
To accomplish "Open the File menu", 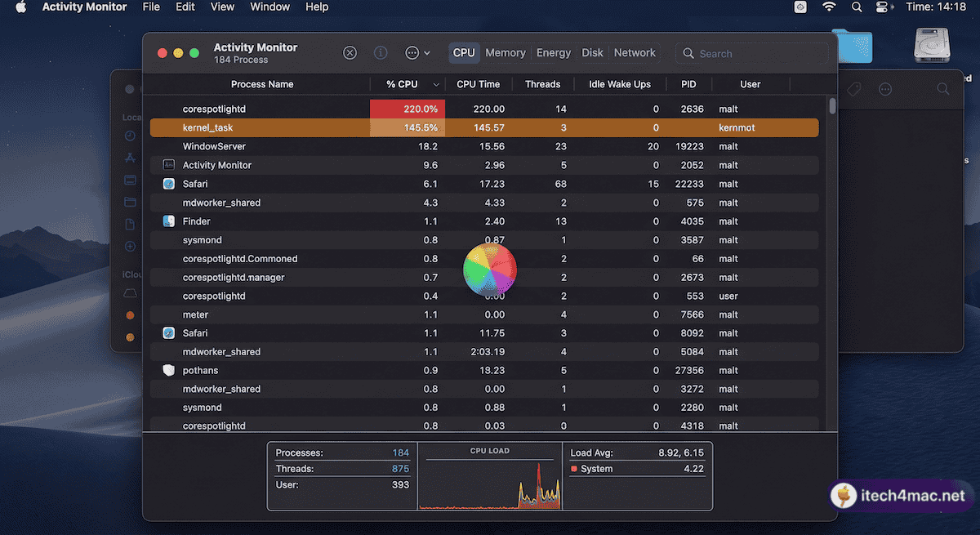I will point(151,7).
